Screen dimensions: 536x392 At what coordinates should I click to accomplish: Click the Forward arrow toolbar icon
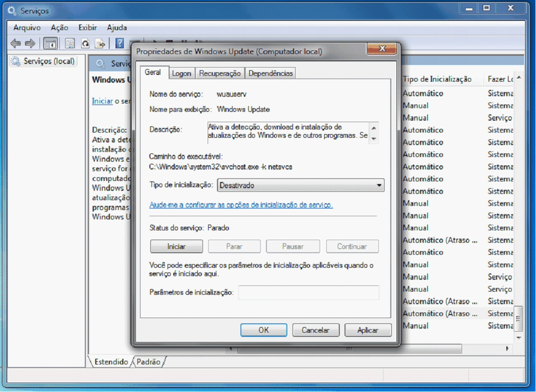pyautogui.click(x=30, y=44)
